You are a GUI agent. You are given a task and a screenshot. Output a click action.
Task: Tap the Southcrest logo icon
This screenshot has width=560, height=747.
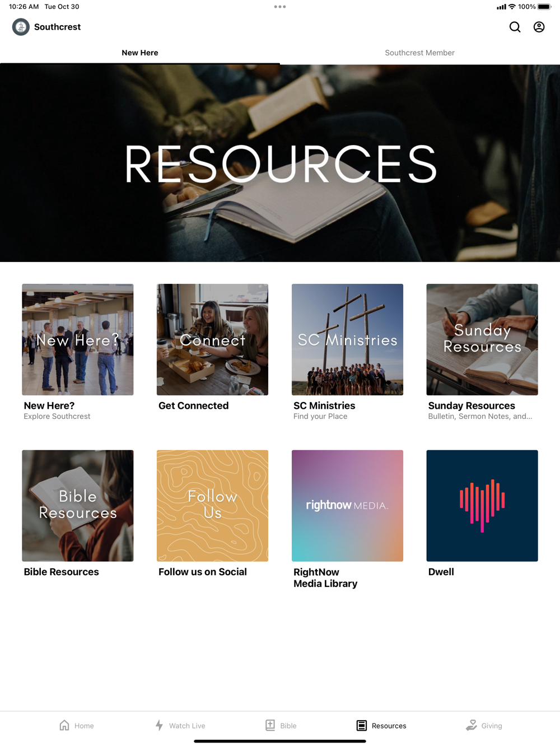click(21, 27)
